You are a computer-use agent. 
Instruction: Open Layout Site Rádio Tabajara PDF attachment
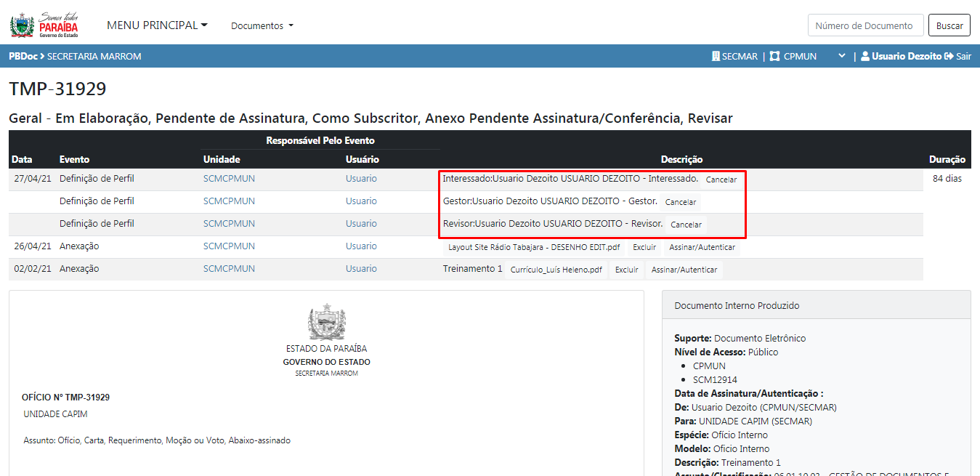(x=533, y=247)
